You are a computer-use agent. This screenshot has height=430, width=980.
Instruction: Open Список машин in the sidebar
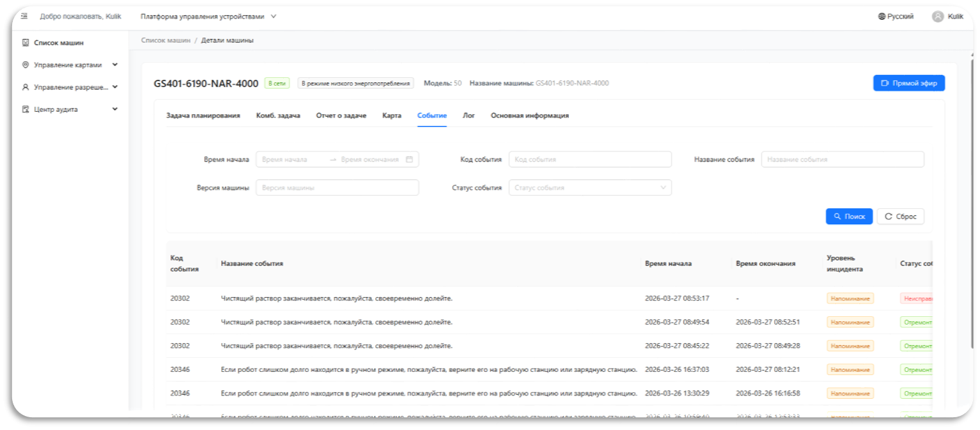point(59,43)
